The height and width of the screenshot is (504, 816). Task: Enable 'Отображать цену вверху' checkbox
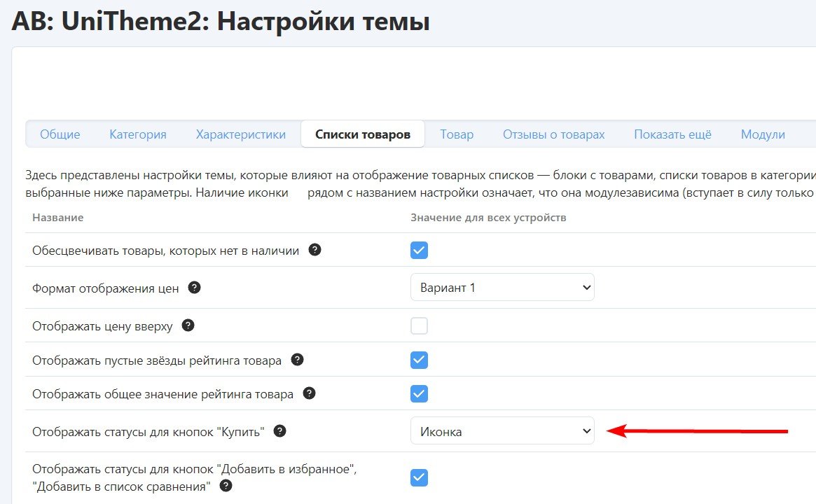(419, 326)
